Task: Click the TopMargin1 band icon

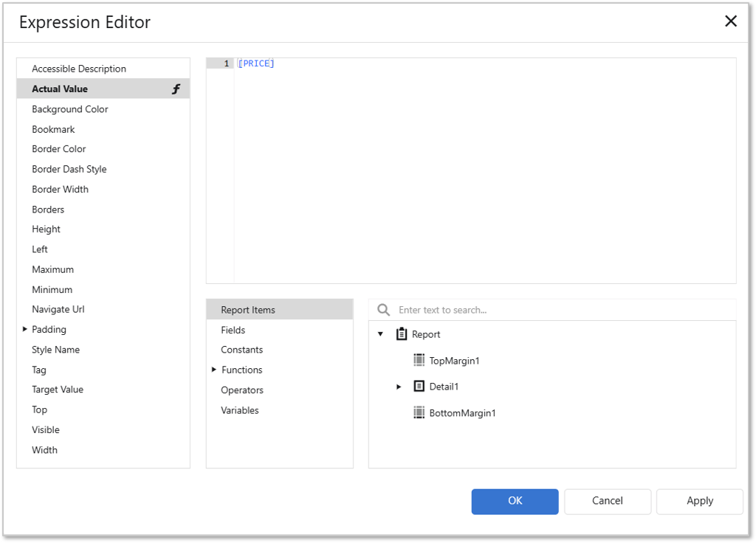Action: (419, 360)
